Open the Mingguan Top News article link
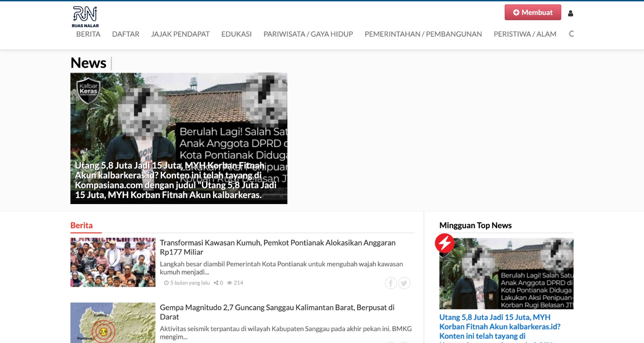The height and width of the screenshot is (343, 644). click(500, 329)
